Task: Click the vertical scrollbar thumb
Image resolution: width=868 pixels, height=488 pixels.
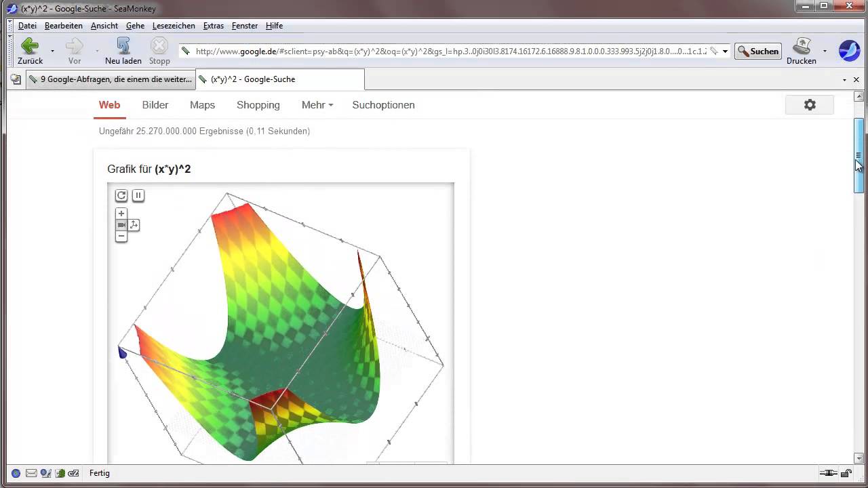Action: [x=859, y=156]
